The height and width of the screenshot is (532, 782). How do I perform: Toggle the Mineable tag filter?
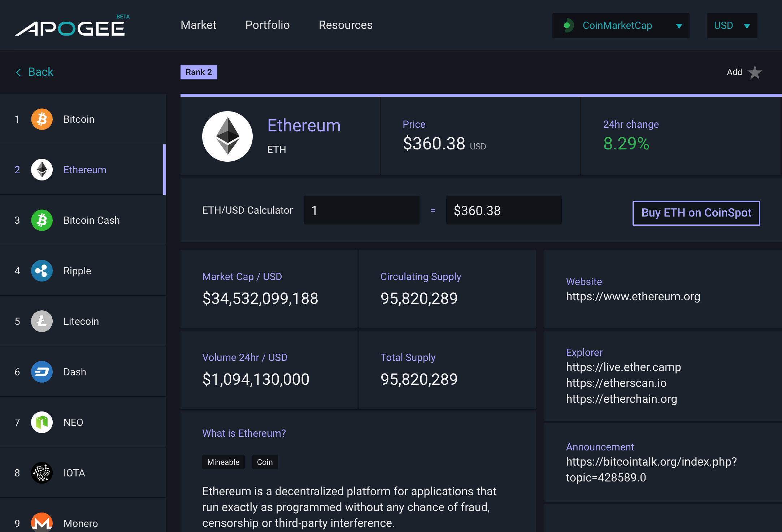[x=223, y=462]
